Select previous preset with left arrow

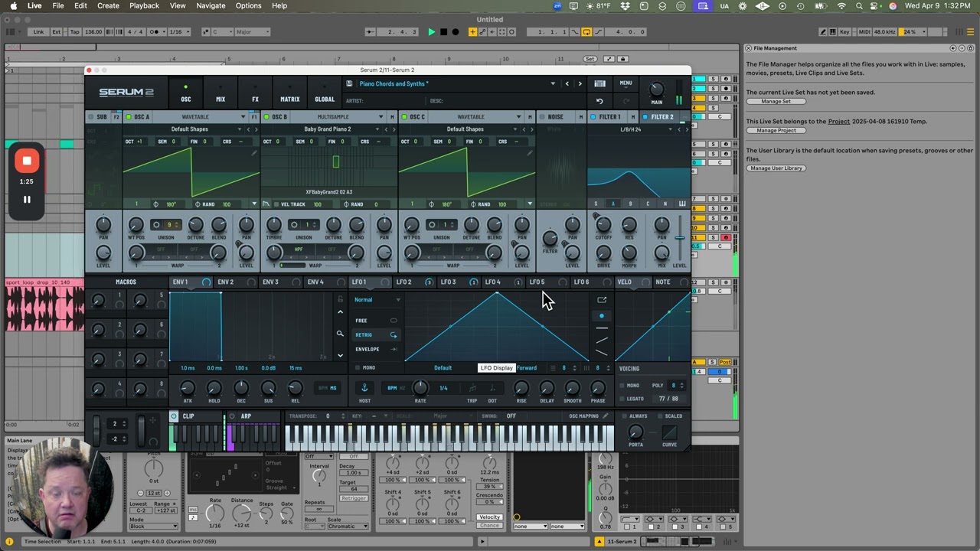(567, 83)
